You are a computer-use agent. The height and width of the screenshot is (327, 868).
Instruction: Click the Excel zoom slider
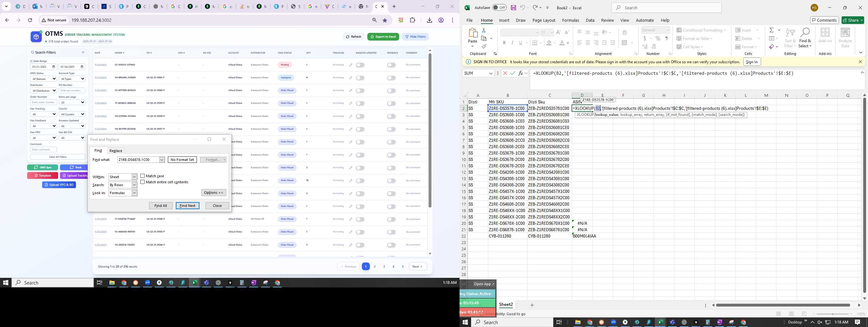[833, 314]
